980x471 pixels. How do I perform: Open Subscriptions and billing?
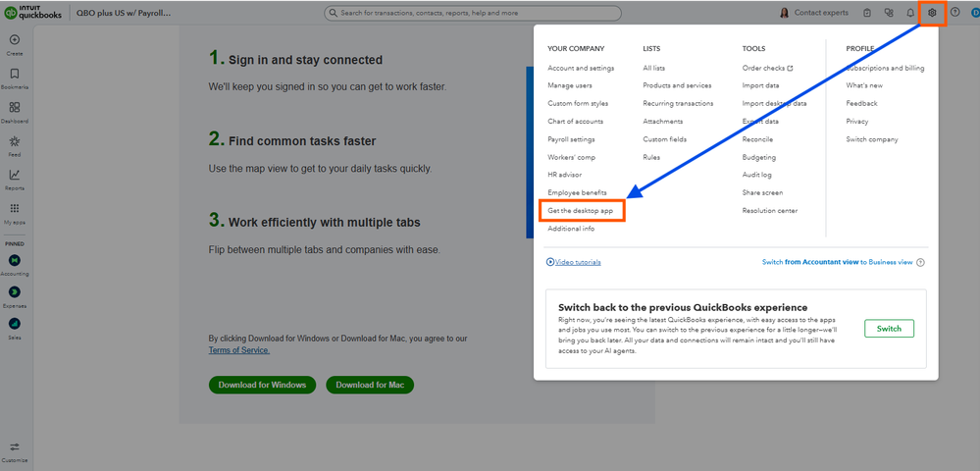885,68
